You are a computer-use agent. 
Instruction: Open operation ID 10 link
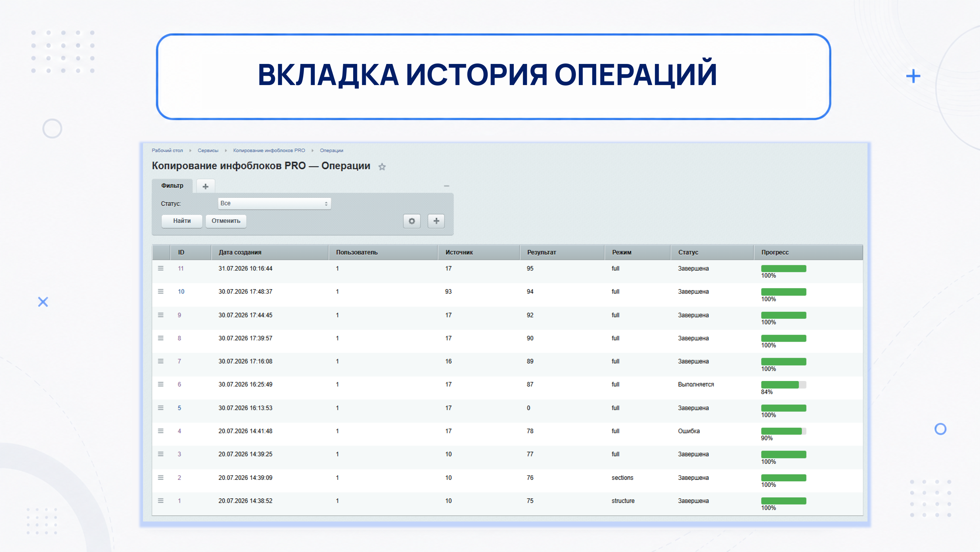pyautogui.click(x=181, y=292)
